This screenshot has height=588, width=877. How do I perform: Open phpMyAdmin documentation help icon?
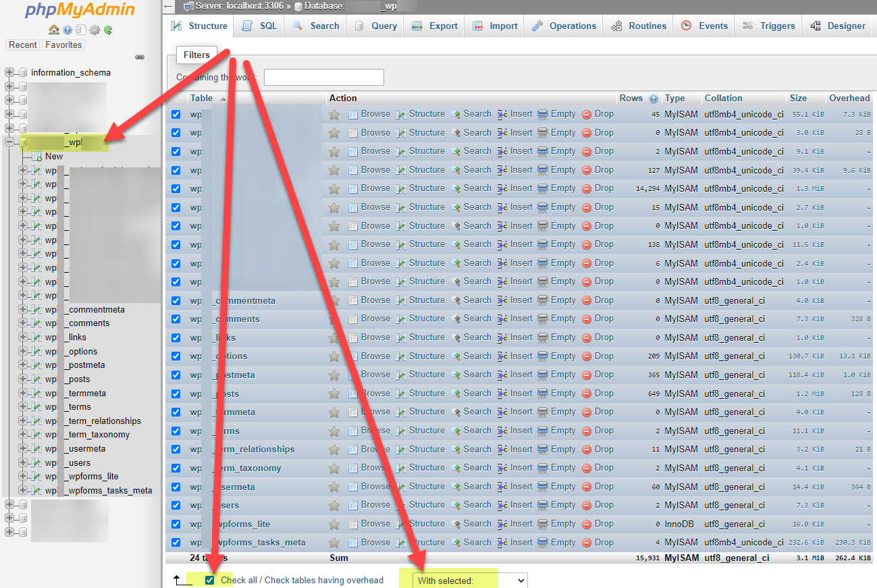click(68, 30)
